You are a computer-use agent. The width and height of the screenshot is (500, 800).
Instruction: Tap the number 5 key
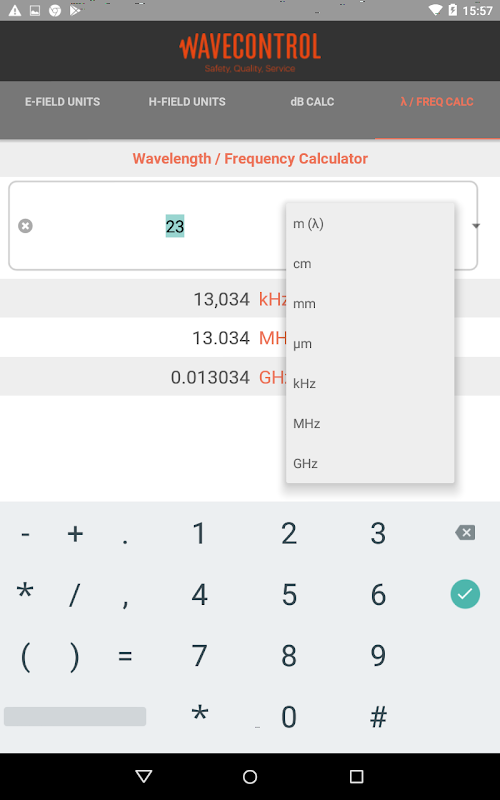(289, 594)
